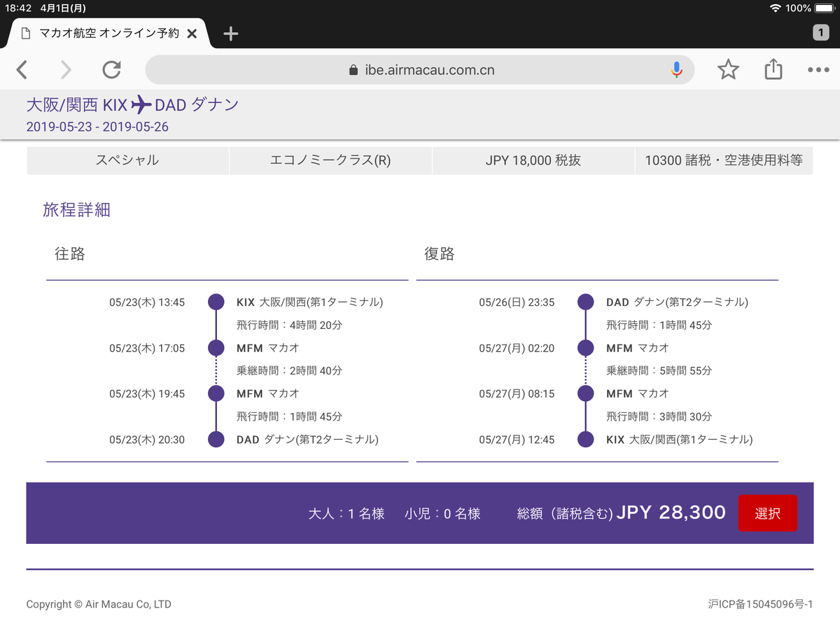
Task: Click the スペシャル fare cell
Action: pos(127,160)
